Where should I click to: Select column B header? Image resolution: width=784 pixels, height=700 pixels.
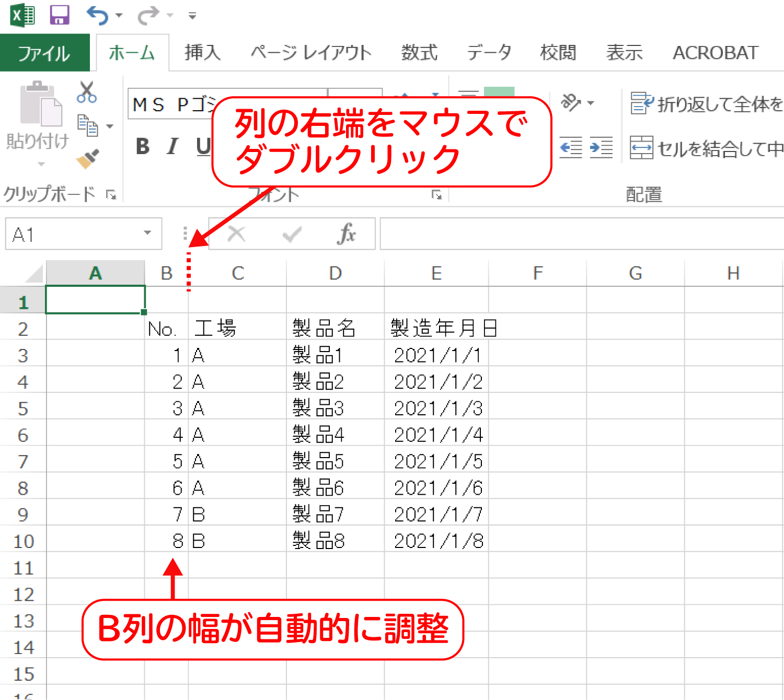[x=166, y=273]
